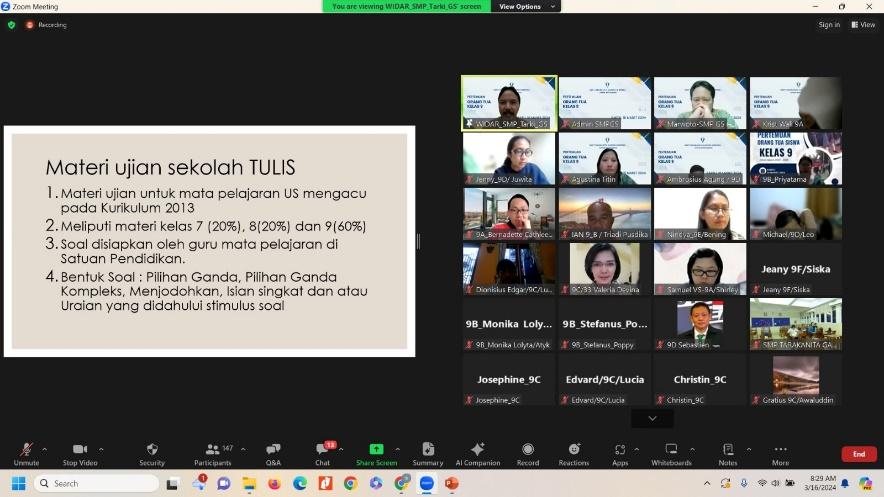Image resolution: width=884 pixels, height=497 pixels.
Task: Select the Edvard/9C/Lucia participant tile
Action: click(604, 379)
